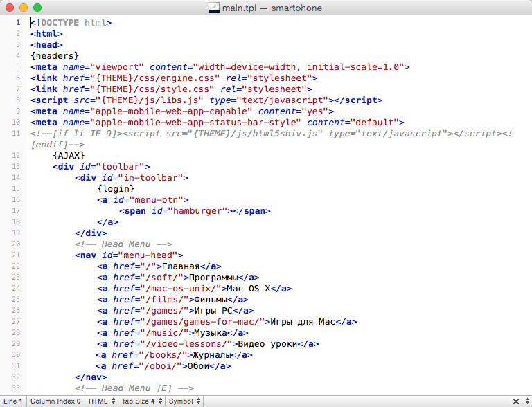Click the 'Head Menu [E]' comment

(x=134, y=388)
